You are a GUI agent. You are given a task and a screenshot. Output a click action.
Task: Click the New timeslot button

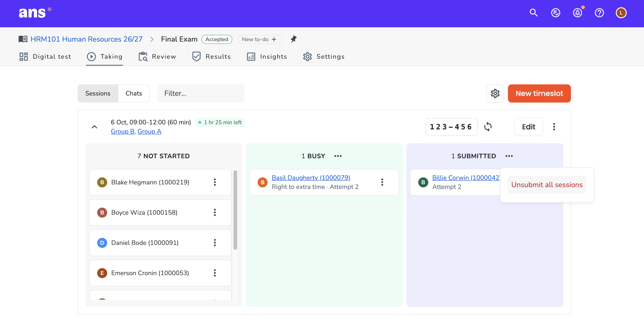[539, 93]
